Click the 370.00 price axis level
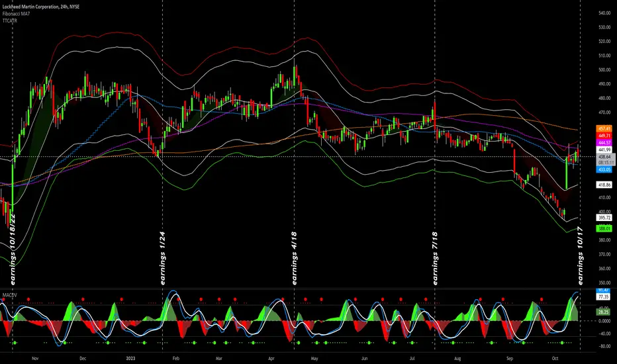Viewport: 617px width, 364px height. click(604, 254)
